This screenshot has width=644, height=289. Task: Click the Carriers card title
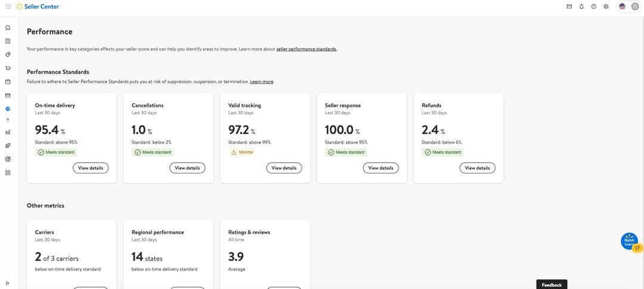44,232
